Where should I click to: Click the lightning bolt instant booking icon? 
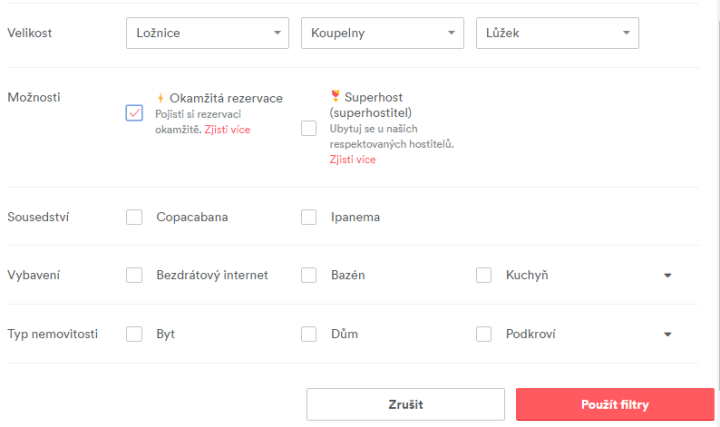pyautogui.click(x=160, y=98)
